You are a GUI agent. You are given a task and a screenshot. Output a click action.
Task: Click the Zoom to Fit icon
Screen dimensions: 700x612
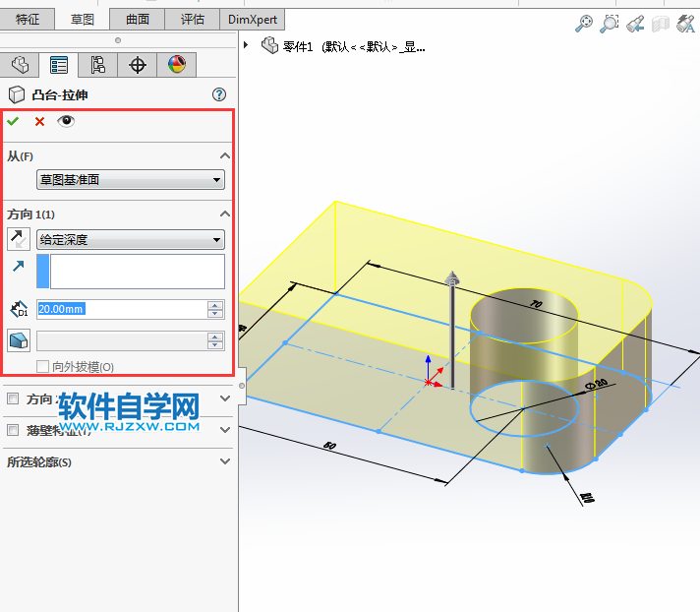(x=584, y=24)
